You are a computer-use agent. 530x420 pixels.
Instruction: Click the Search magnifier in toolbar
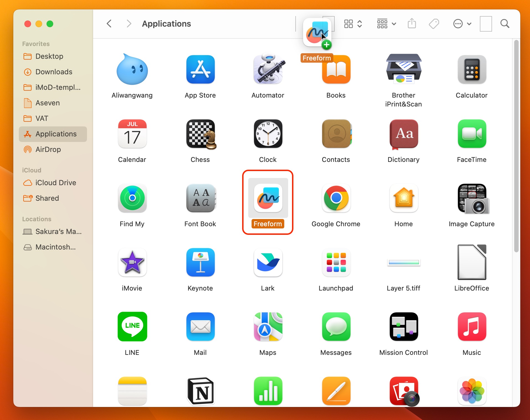click(x=505, y=24)
